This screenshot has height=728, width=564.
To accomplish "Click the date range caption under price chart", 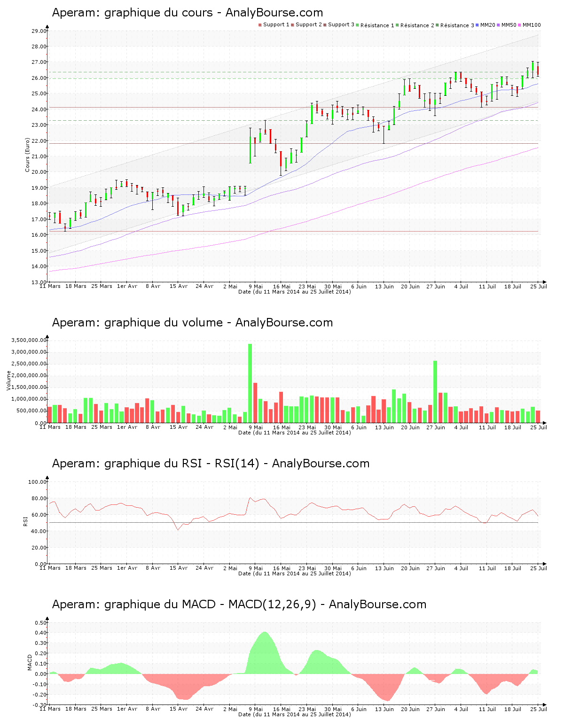I will tap(295, 292).
